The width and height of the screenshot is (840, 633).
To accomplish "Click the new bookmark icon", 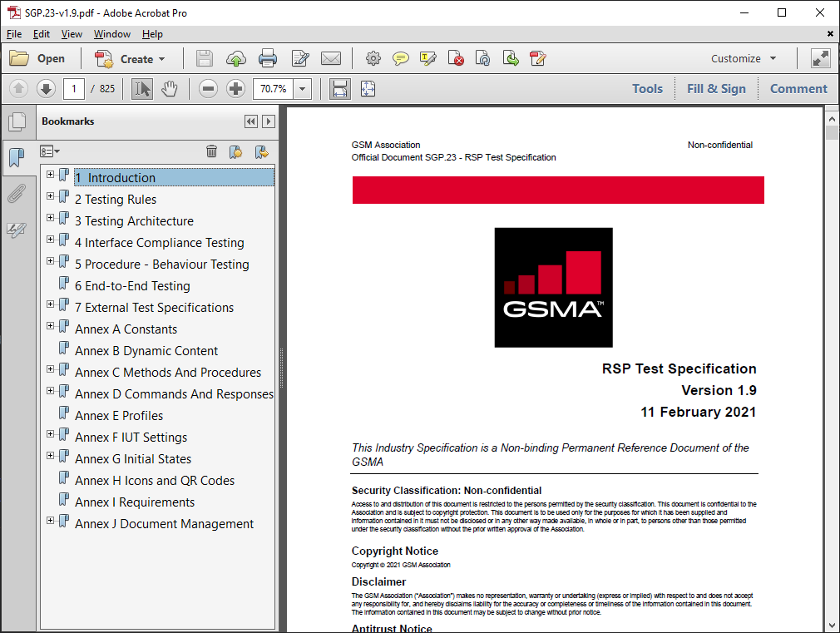I will coord(235,151).
